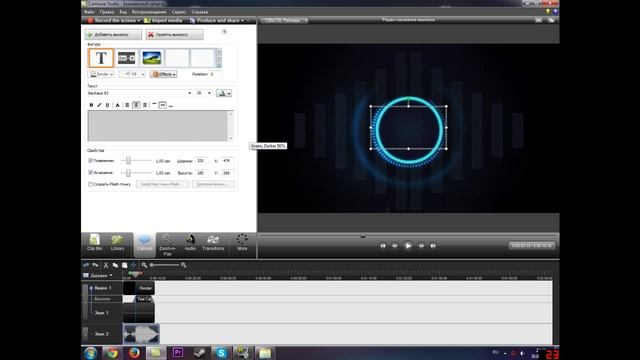Open the Audio tab

point(190,242)
